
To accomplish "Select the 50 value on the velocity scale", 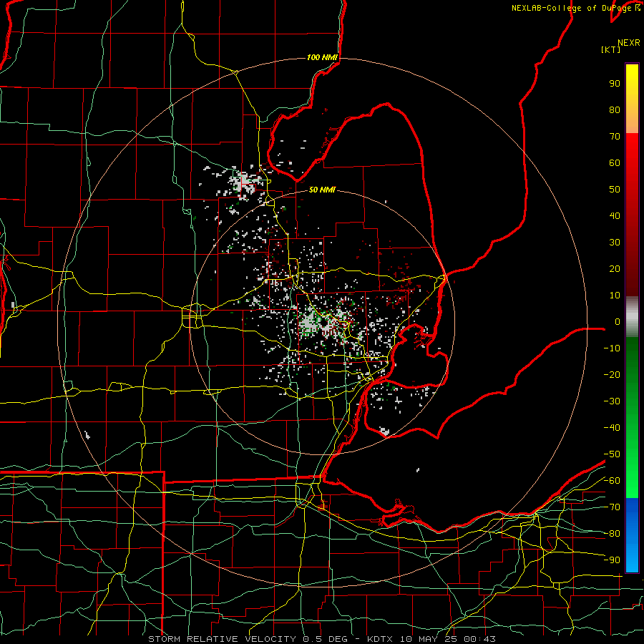I will coord(615,190).
